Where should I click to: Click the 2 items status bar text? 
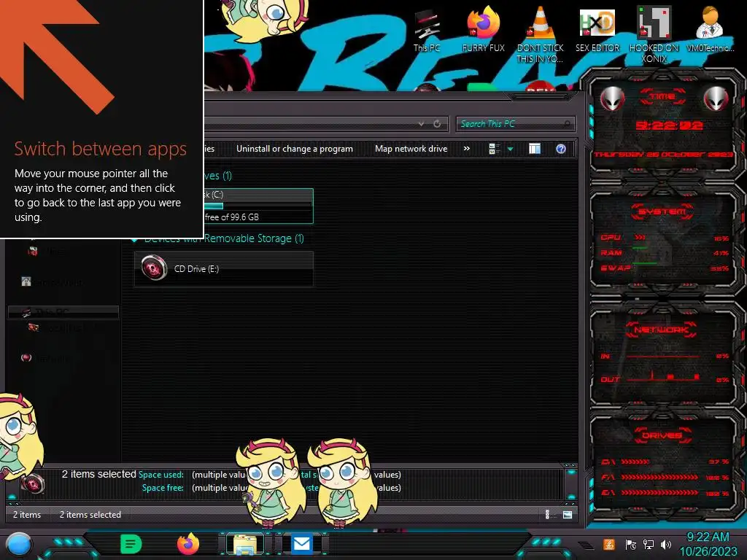pyautogui.click(x=27, y=515)
